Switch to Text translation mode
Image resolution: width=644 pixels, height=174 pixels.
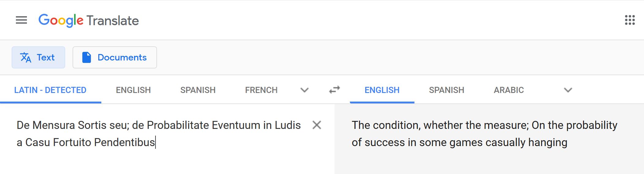pos(38,57)
